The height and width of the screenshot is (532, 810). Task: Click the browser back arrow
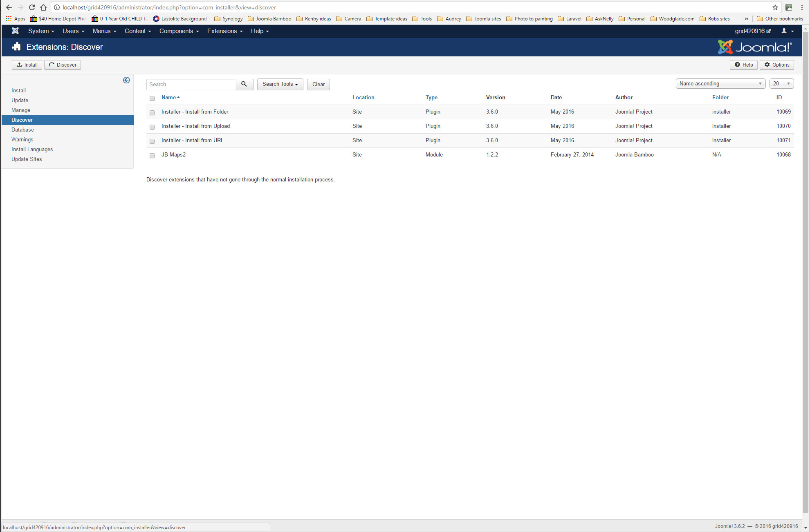coord(9,7)
